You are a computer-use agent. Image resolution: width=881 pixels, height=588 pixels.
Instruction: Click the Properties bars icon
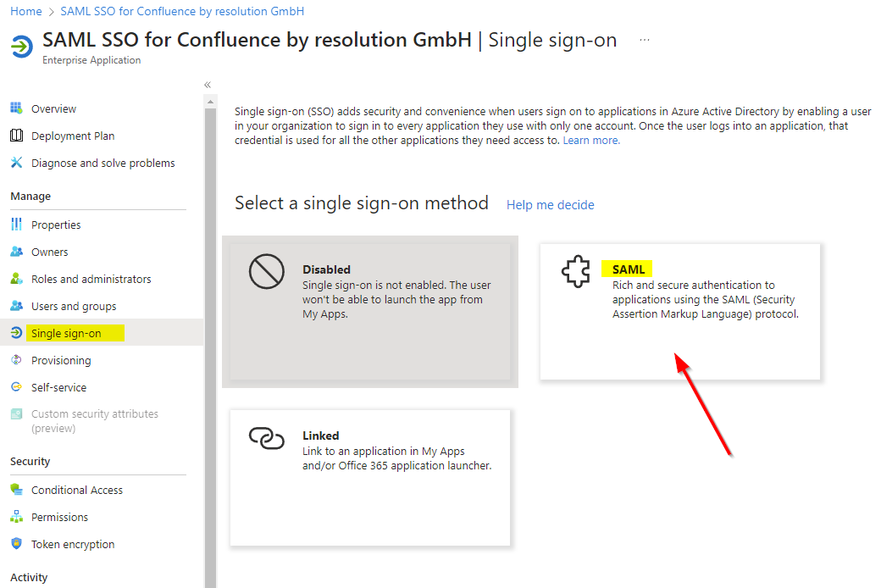click(16, 225)
